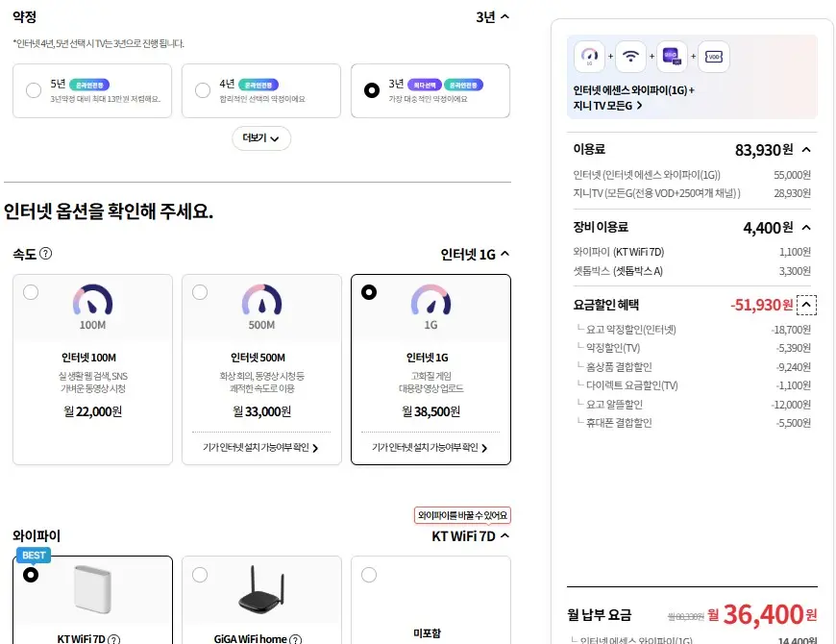Click the 온라인전용 badge on 5년 option
The image size is (836, 644).
pyautogui.click(x=89, y=85)
